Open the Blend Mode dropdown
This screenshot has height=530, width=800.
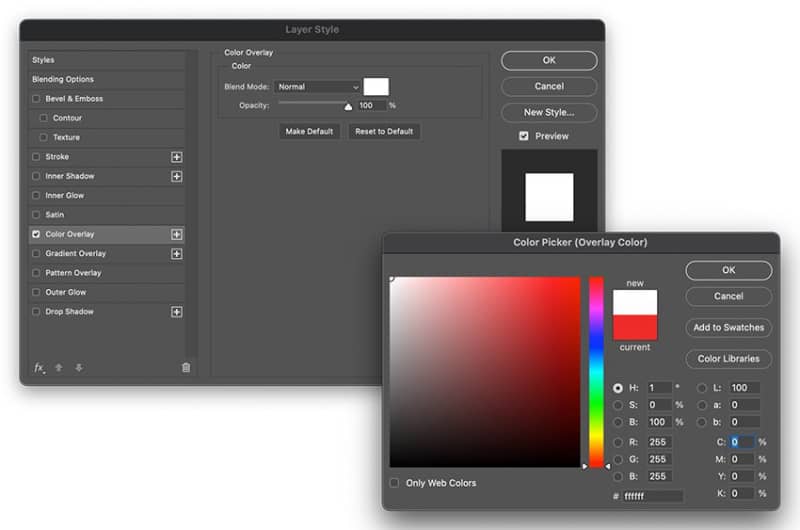(x=317, y=87)
